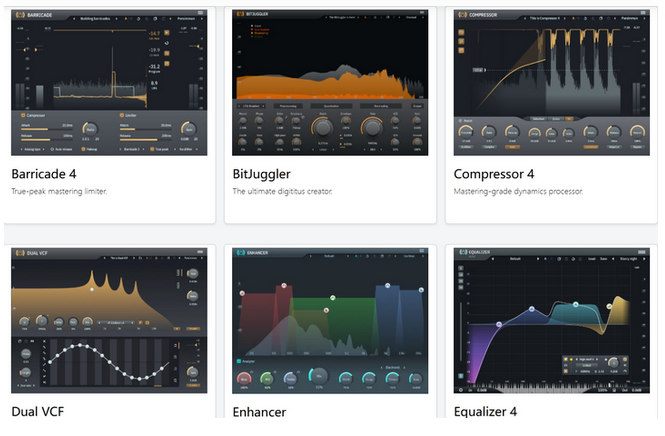665x436 pixels.
Task: Click the 'True-peak mastering limiter.' description
Action: (59, 191)
